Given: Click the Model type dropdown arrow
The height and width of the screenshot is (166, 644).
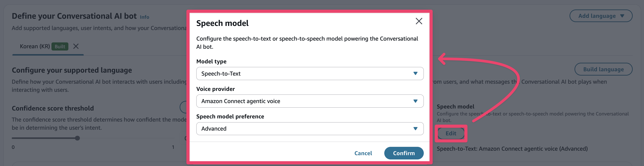Looking at the screenshot, I should (x=415, y=74).
